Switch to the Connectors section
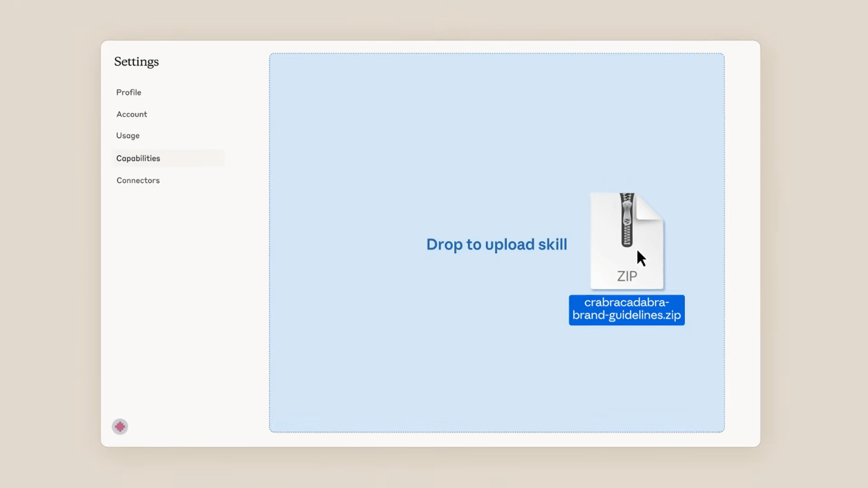Screen dimensions: 868x488 [x=138, y=181]
